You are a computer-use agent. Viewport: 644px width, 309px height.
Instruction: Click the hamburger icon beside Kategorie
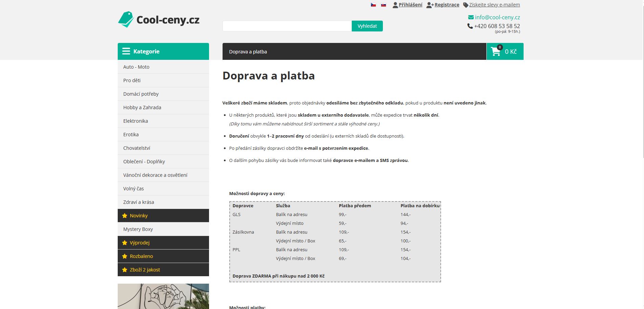point(126,51)
